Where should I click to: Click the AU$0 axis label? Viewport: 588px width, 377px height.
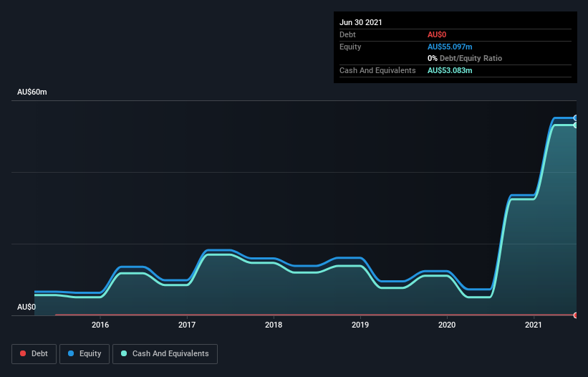(x=26, y=307)
